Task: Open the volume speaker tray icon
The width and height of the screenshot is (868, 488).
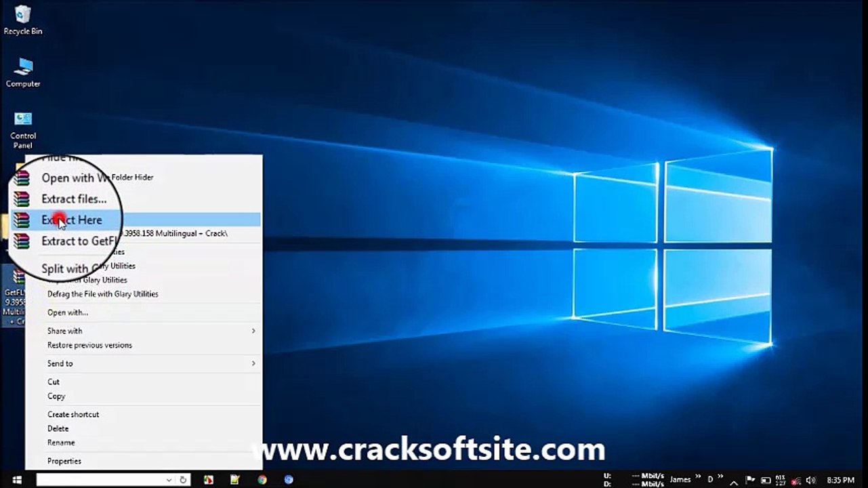Action: 810,480
